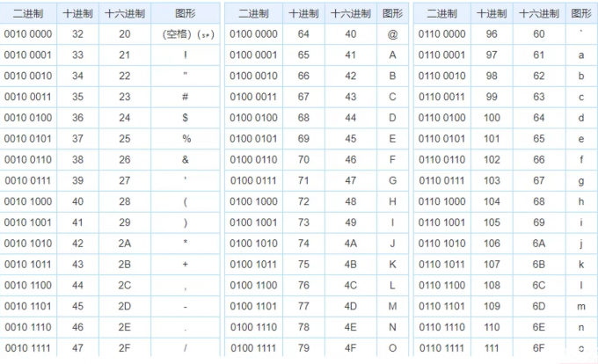Click the binary cell 0010 0000
The width and height of the screenshot is (598, 364).
[x=28, y=34]
